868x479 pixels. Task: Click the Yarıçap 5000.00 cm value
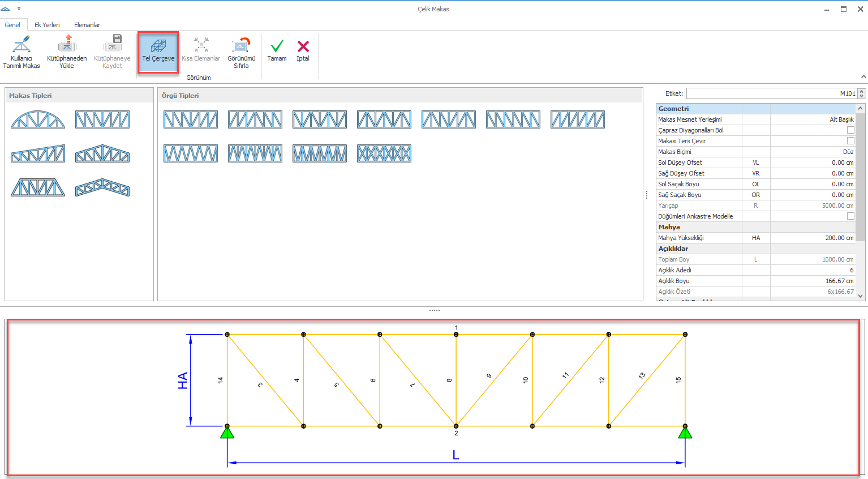coord(813,206)
